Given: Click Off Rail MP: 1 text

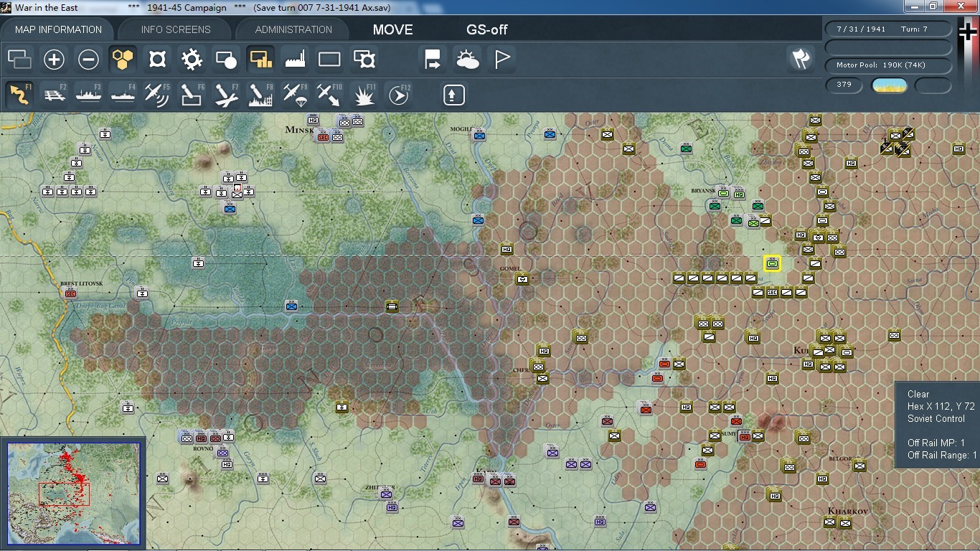Looking at the screenshot, I should coord(936,443).
